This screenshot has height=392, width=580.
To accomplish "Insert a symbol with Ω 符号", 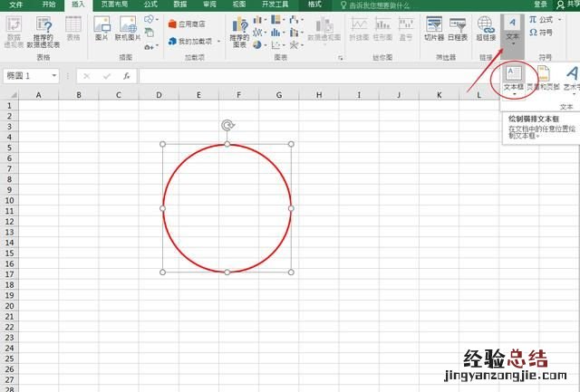I will tap(541, 33).
